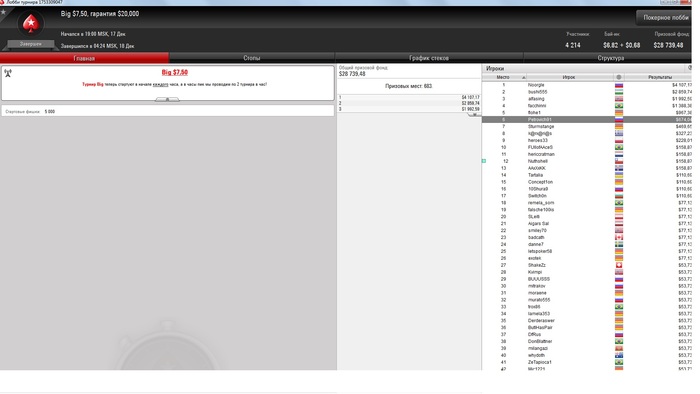Viewport: 700px width, 394px height.
Task: Select the highlighted place 6 player name
Action: [540, 120]
